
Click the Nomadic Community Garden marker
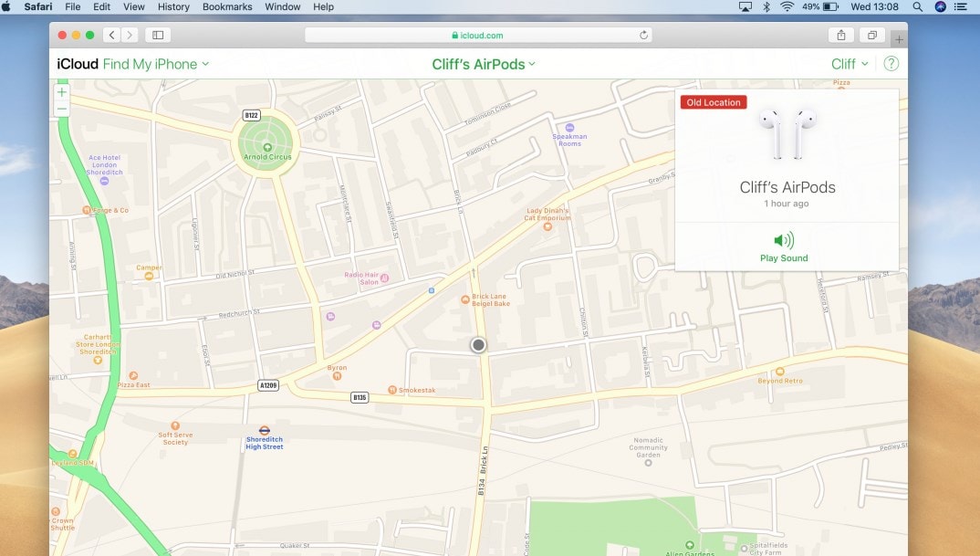coord(648,463)
